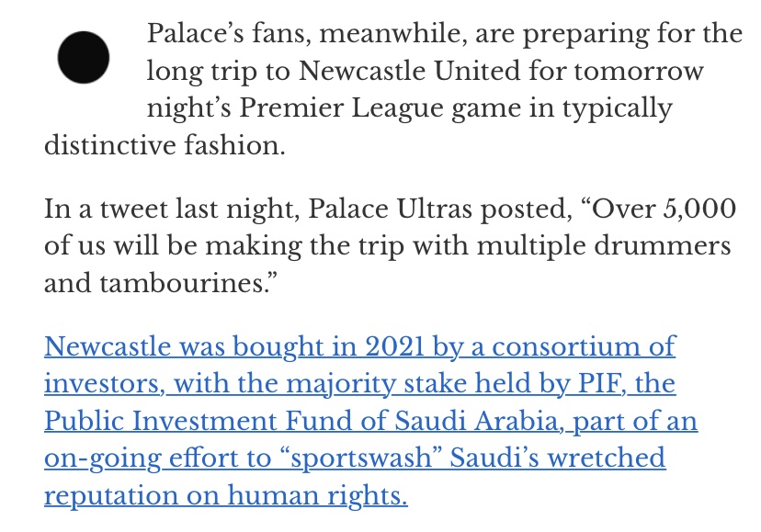
Task: Open the "Newcastle was bought in 2021" link
Action: pos(234,347)
